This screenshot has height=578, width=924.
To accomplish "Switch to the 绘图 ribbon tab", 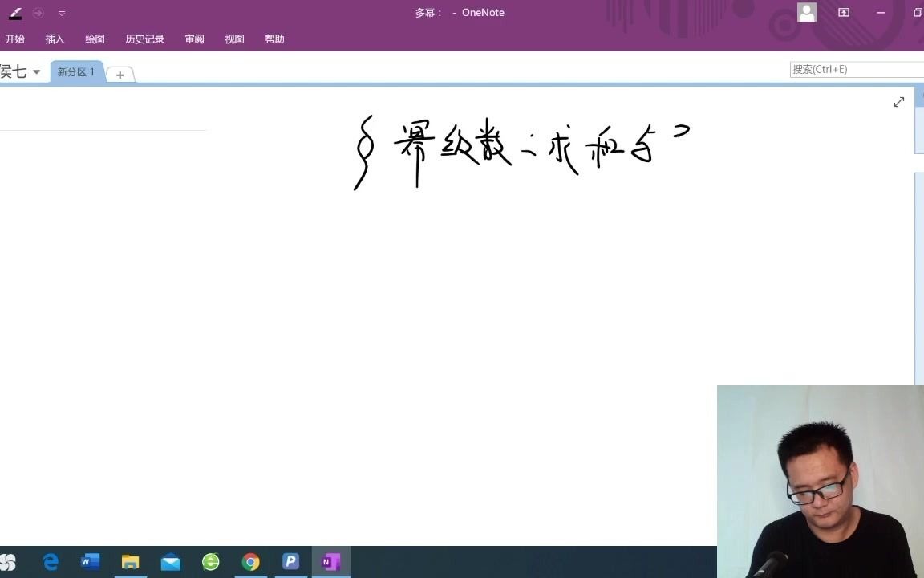I will point(95,39).
